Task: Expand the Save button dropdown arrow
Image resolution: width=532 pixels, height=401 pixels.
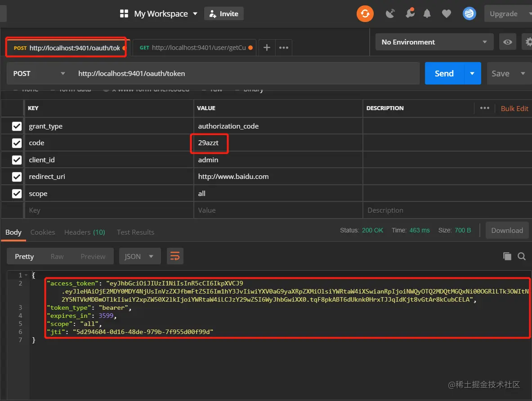Action: pos(523,73)
